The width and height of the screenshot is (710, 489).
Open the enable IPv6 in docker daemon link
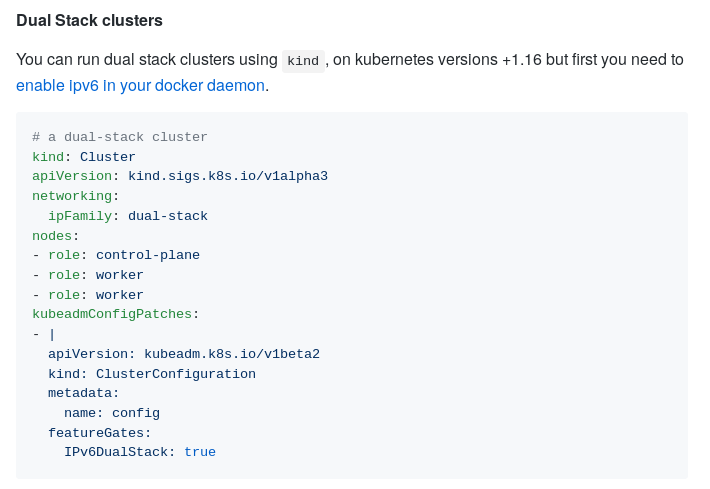(x=141, y=86)
